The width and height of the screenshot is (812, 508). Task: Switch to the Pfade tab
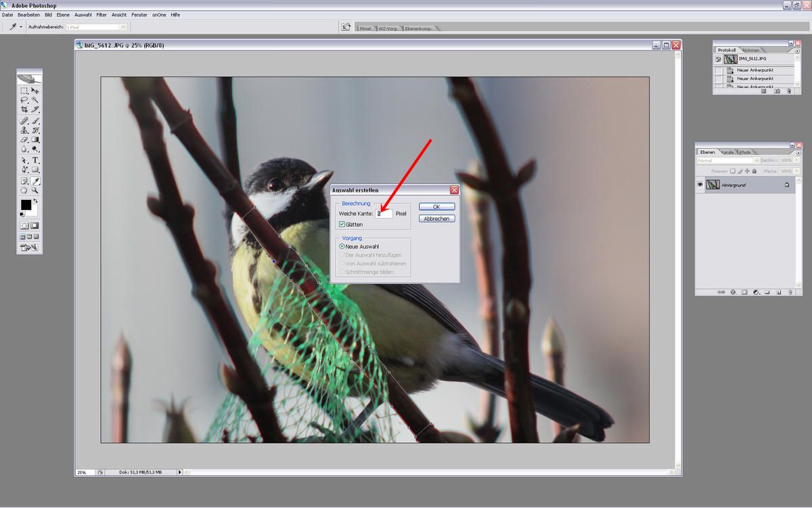[x=745, y=152]
